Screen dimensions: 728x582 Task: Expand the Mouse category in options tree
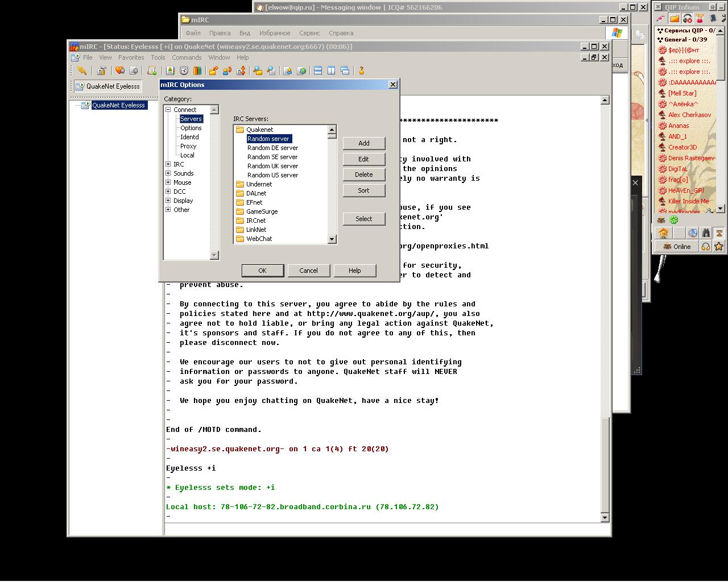click(168, 182)
